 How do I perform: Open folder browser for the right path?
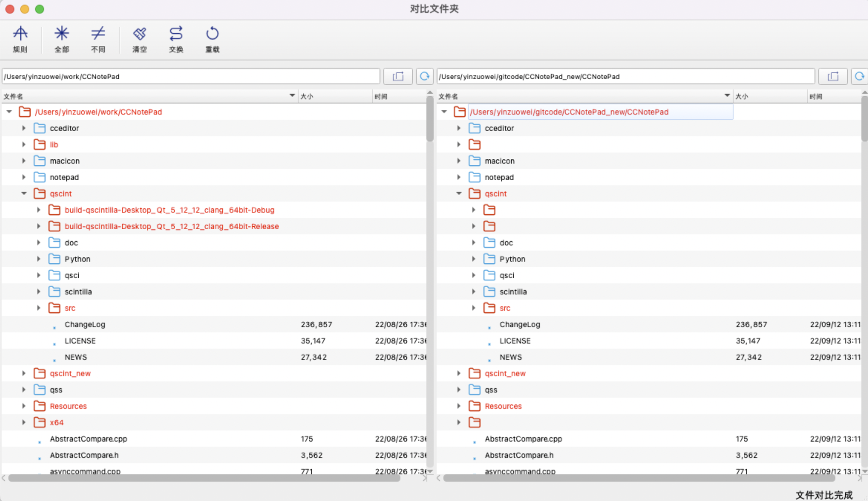pos(833,76)
